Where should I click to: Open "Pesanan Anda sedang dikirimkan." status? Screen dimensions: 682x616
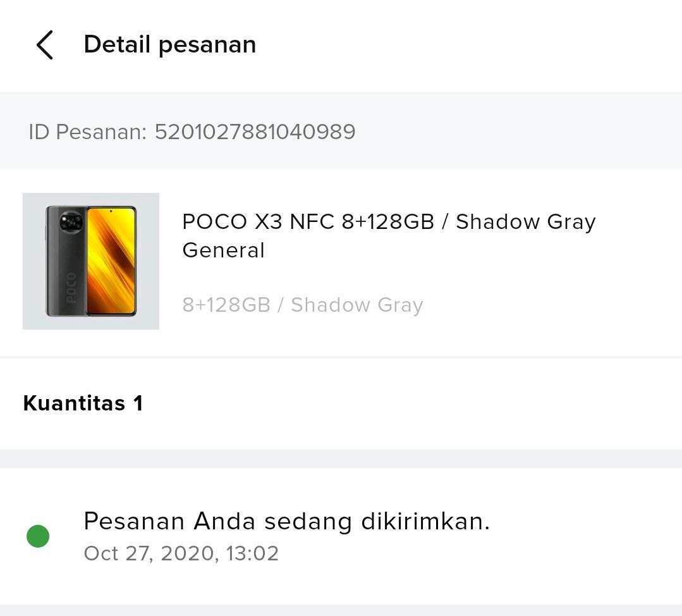286,521
